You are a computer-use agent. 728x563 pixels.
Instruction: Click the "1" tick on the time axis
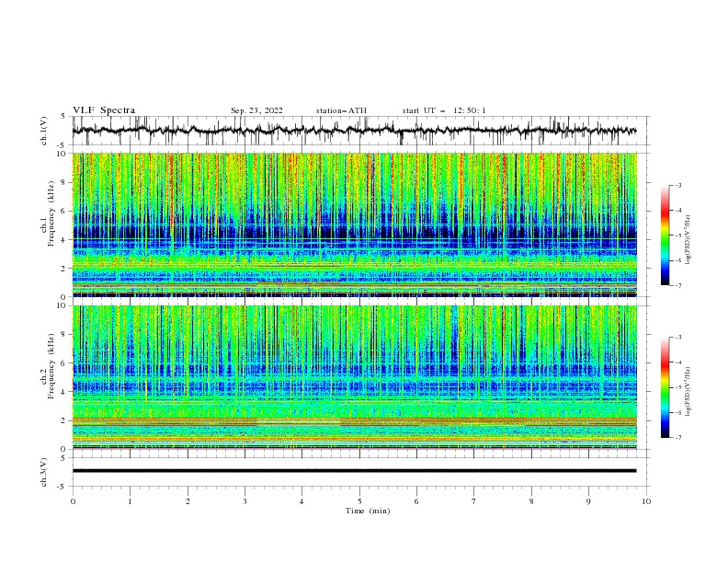pos(130,501)
